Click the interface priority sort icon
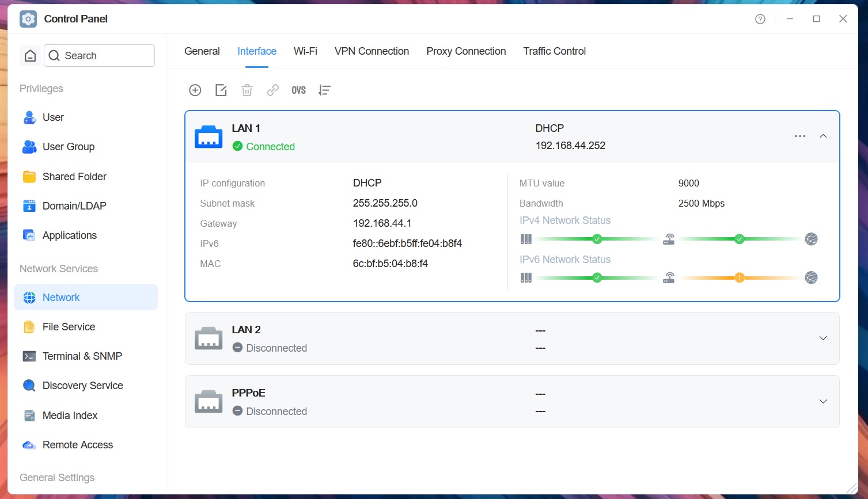The image size is (868, 499). (325, 90)
